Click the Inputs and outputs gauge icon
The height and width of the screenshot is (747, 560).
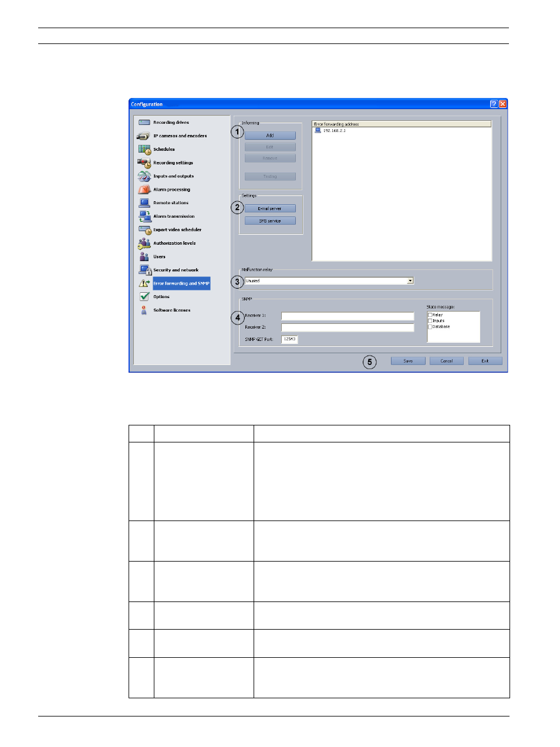(144, 176)
